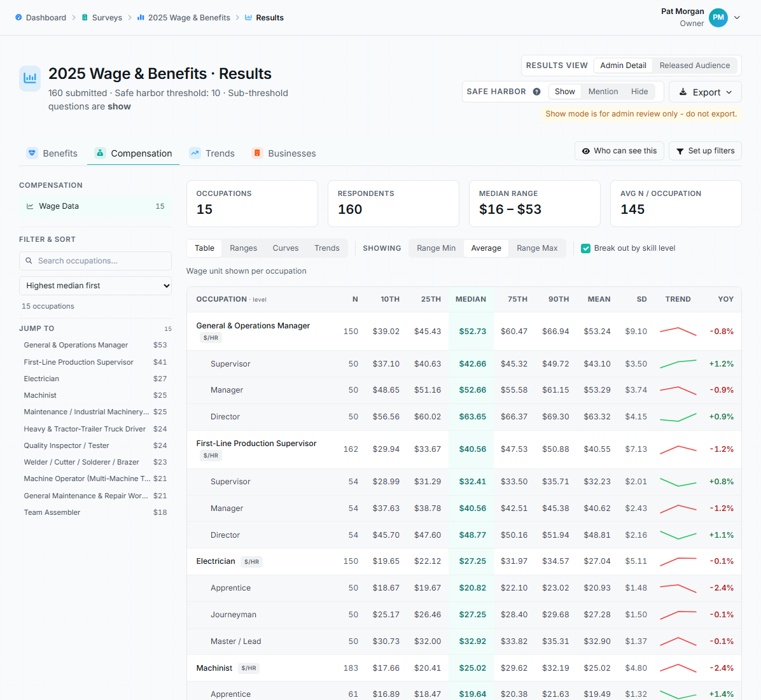Open the Export dropdown

click(x=705, y=92)
